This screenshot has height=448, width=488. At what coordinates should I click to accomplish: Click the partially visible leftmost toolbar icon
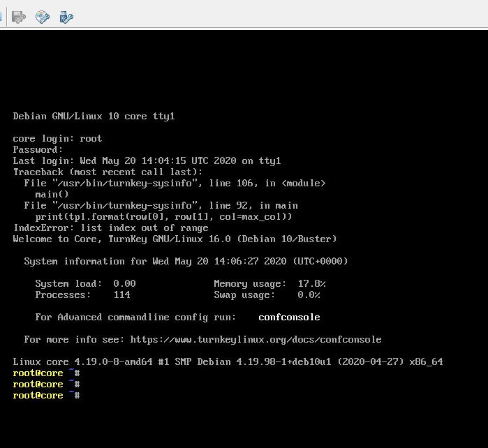tap(2, 17)
